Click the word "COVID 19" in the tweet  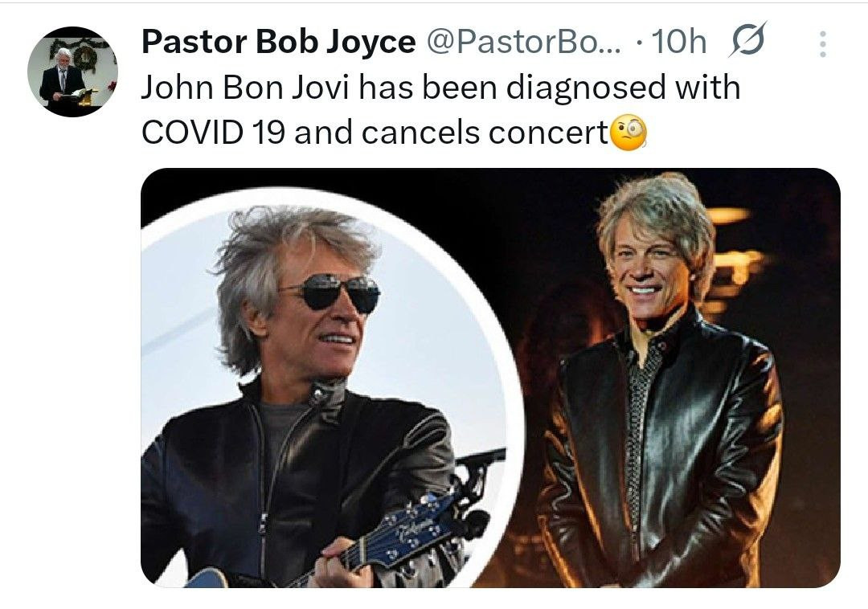(213, 133)
